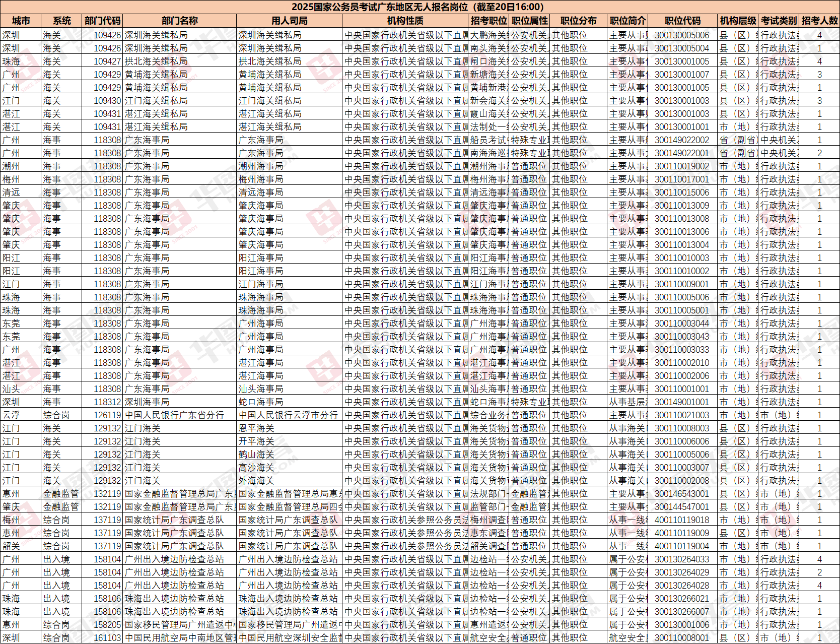840x644 pixels.
Task: Select department code cell 109430
Action: (x=103, y=101)
